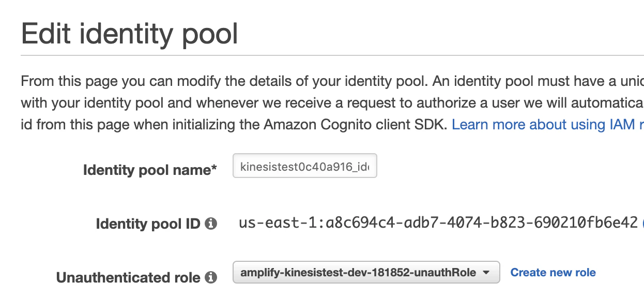Click the description line starting "From this page"
Image resolution: width=644 pixels, height=297 pixels.
click(x=331, y=81)
